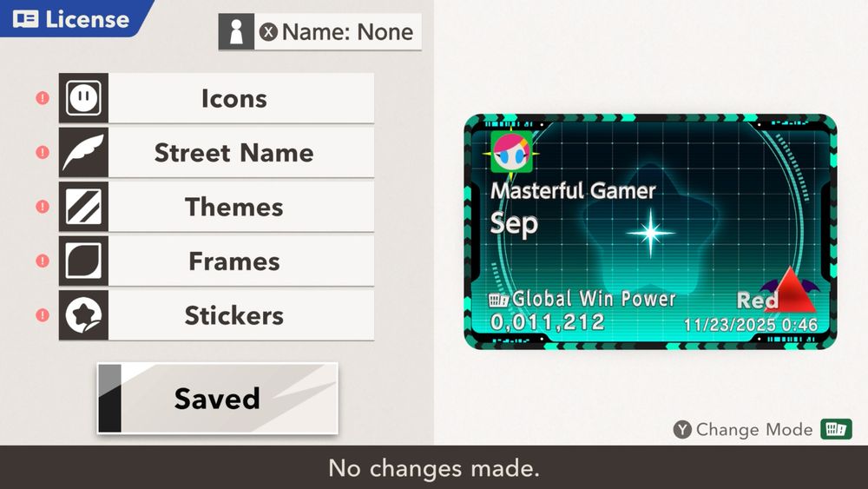Screen dimensions: 868x489
Task: Select the Themes menu entry
Action: pos(216,207)
